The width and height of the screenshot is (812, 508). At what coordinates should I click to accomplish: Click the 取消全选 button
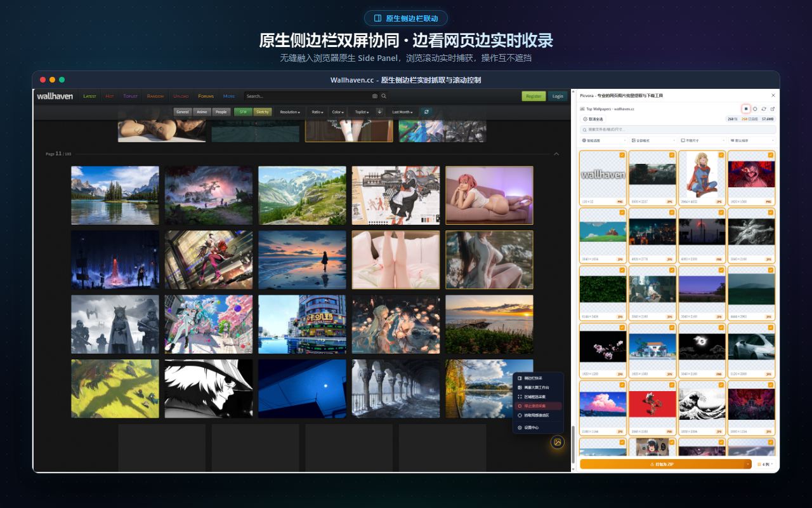click(593, 119)
